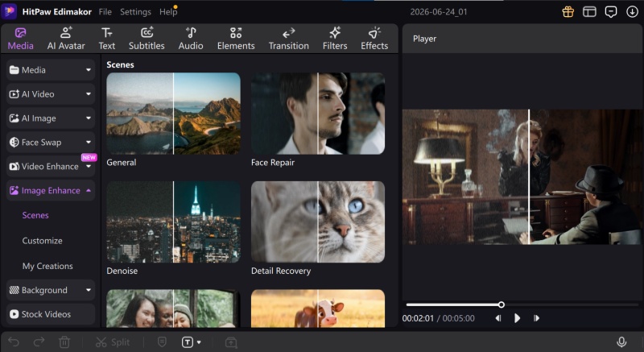Screen dimensions: 644x352
Task: Open the text tool dropdown arrow
Action: click(x=199, y=342)
